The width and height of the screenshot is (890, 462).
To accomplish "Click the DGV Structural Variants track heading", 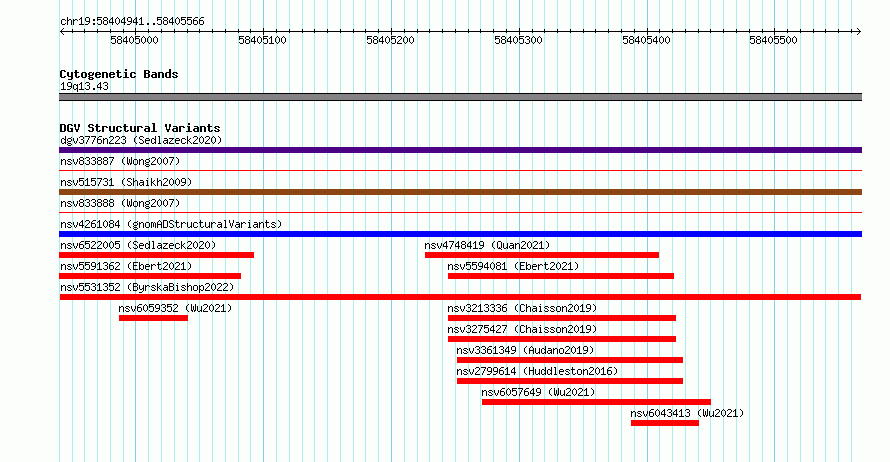I will (140, 128).
